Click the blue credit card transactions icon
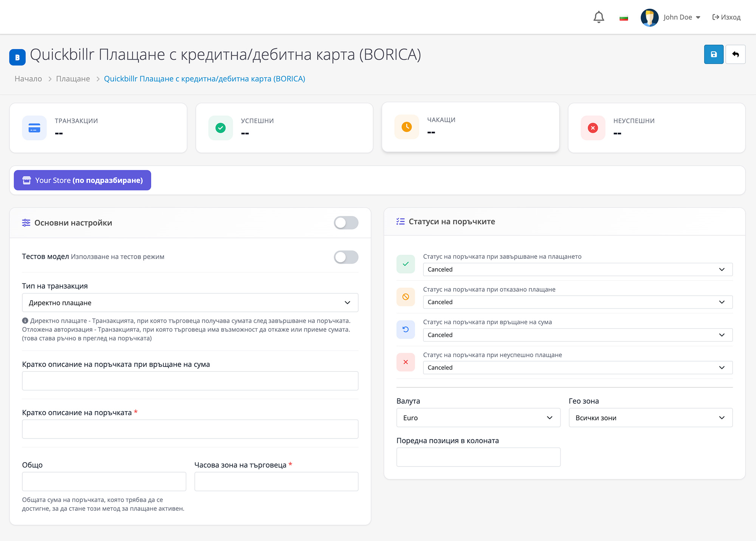This screenshot has width=756, height=541. click(34, 128)
